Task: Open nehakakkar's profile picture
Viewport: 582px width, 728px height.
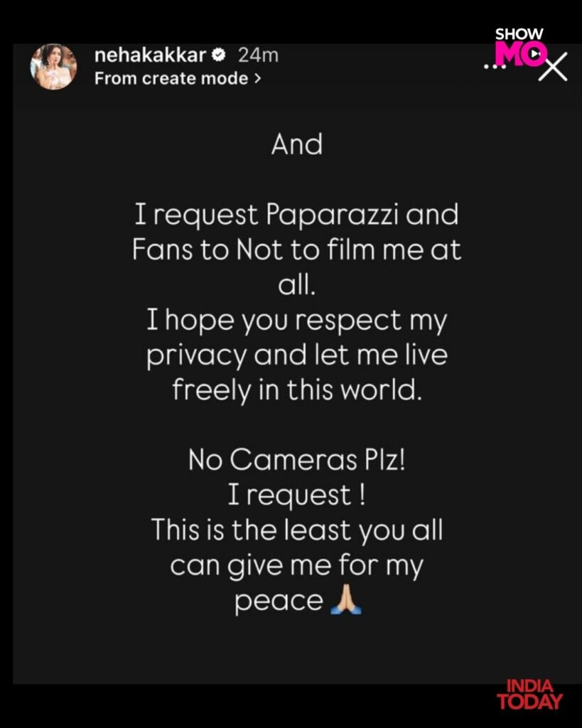Action: click(53, 67)
